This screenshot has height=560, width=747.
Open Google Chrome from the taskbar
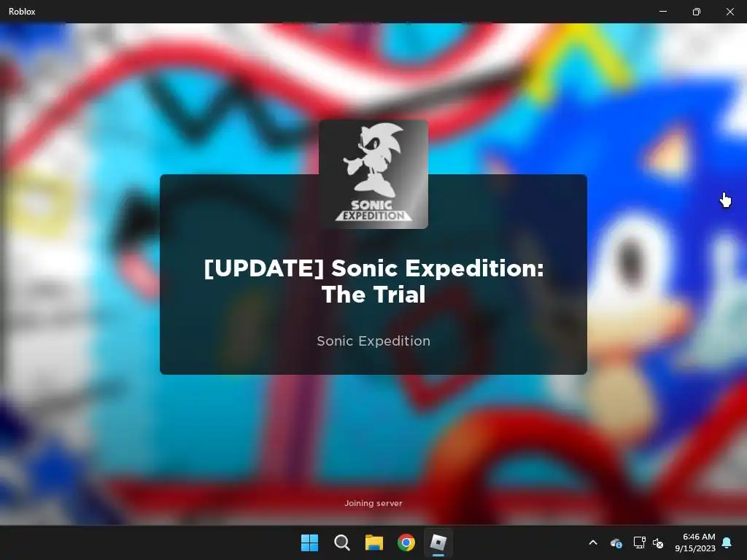pyautogui.click(x=406, y=542)
